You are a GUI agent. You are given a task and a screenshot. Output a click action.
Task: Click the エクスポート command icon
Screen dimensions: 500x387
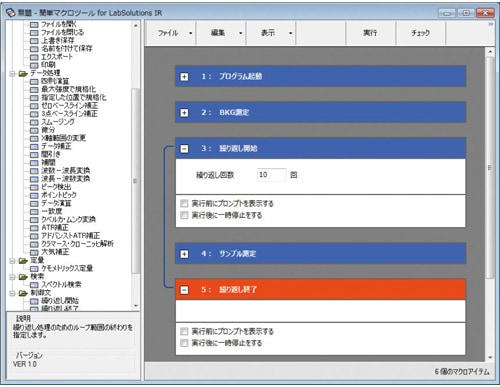coord(34,57)
